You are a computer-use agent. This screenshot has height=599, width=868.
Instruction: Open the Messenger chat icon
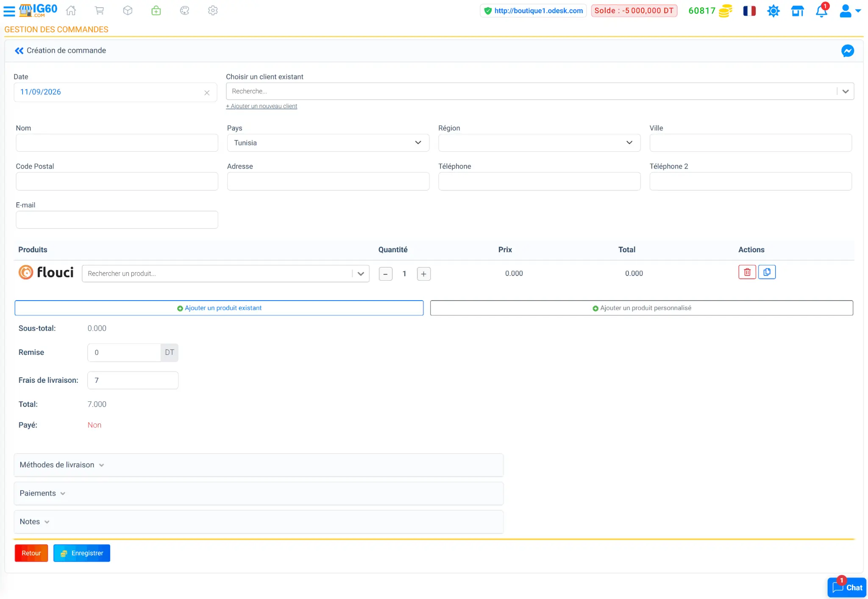848,51
